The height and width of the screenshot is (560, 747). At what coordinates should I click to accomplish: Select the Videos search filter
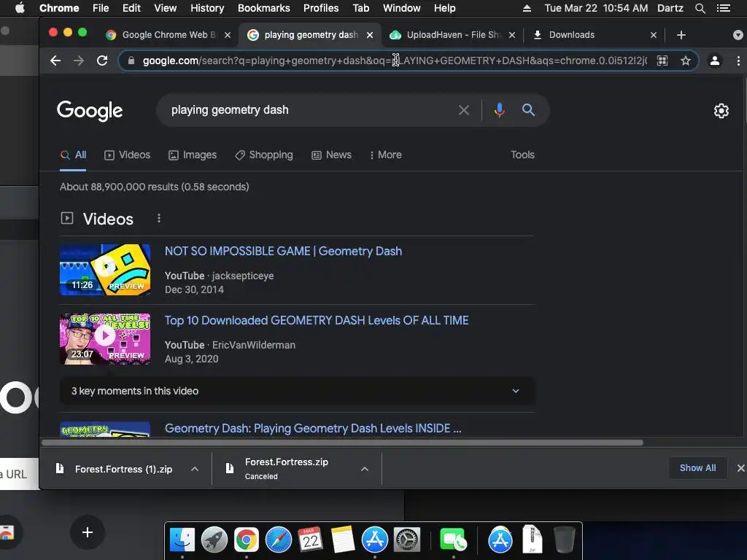(127, 155)
